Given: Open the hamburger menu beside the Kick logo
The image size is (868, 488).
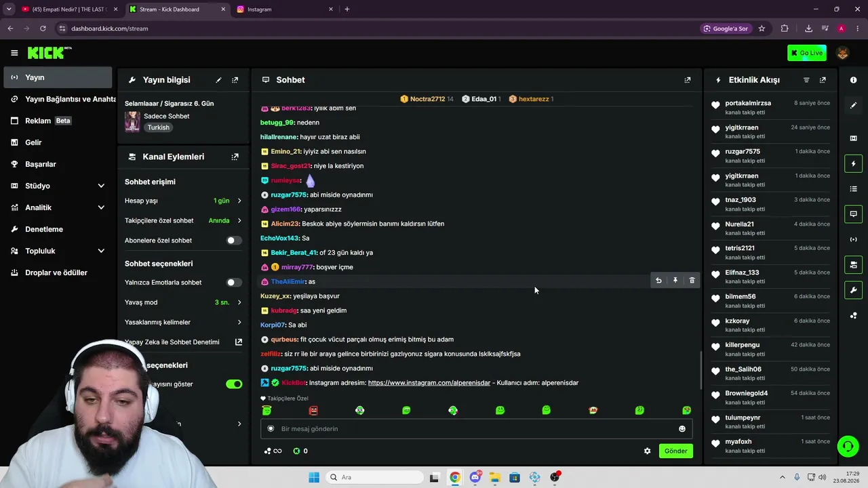Looking at the screenshot, I should 14,53.
